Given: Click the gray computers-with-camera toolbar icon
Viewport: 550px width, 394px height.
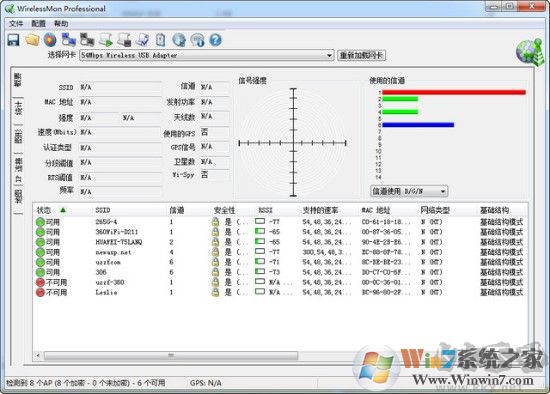Looking at the screenshot, I should [87, 40].
